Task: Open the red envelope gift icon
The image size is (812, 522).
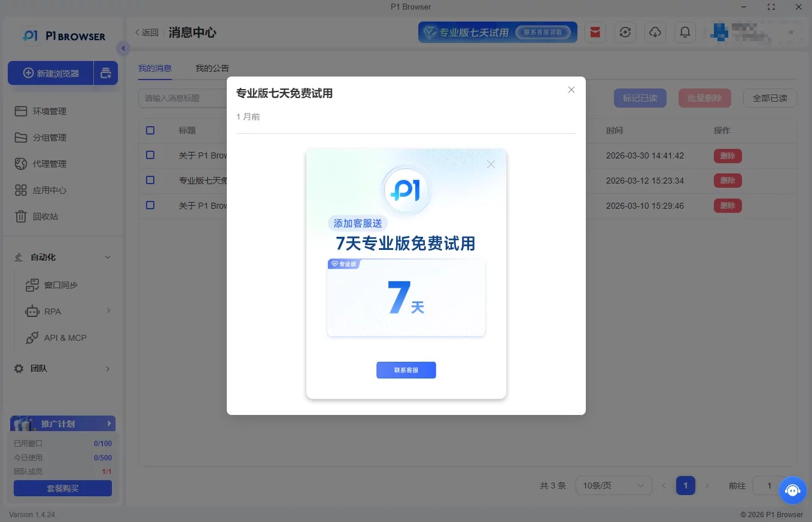Action: [x=595, y=32]
